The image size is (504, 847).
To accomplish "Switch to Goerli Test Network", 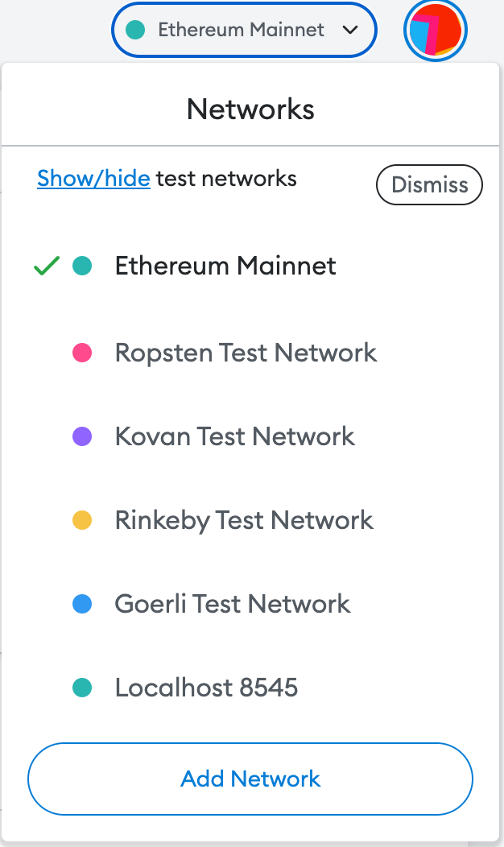I will (x=233, y=604).
